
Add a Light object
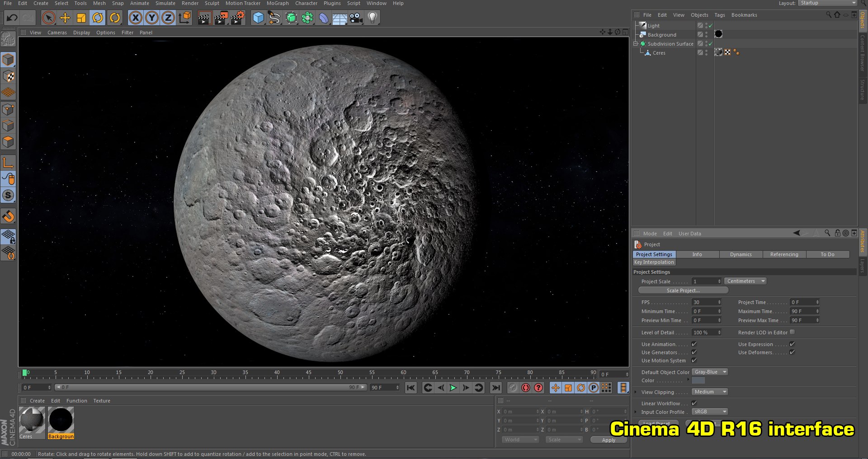[373, 18]
